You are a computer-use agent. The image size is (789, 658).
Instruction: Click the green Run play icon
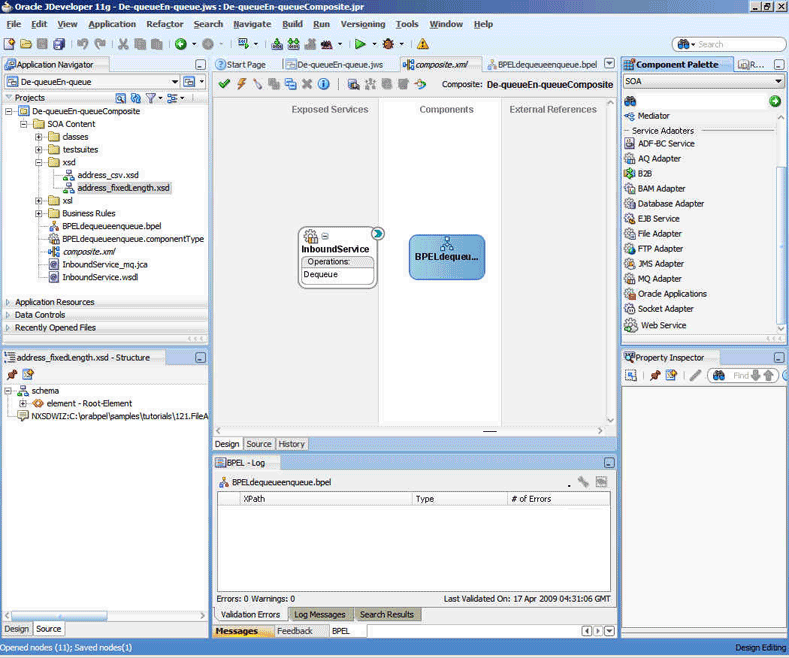click(x=360, y=44)
